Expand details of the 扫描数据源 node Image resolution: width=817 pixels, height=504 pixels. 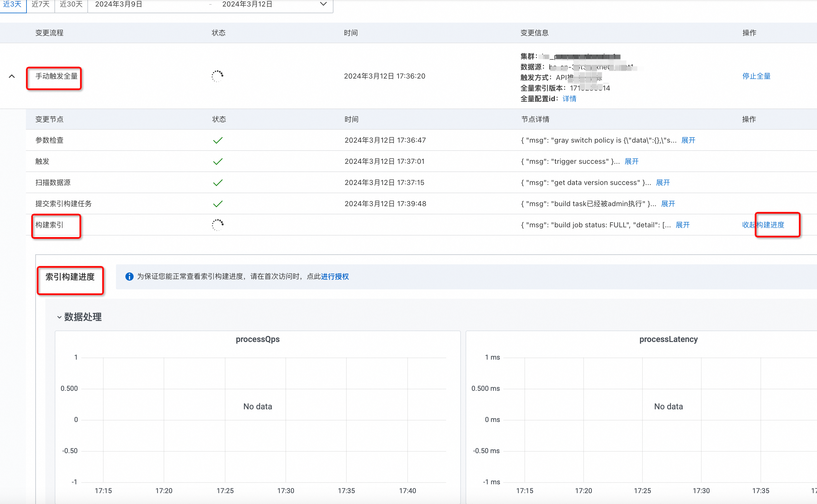(x=662, y=183)
